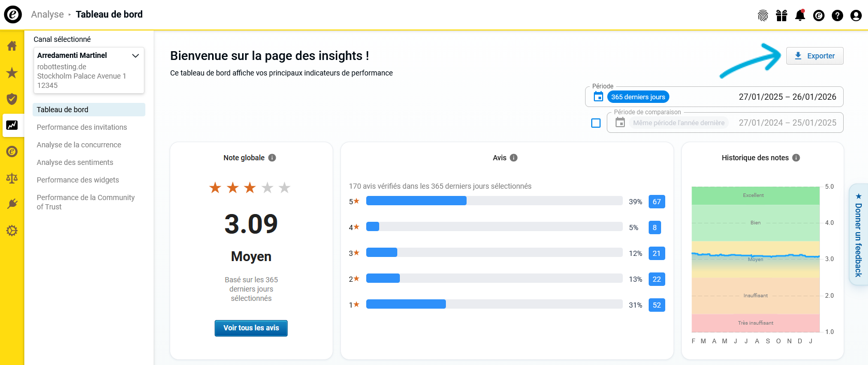Select the 365 derniers jours chip
The width and height of the screenshot is (868, 365).
point(638,97)
